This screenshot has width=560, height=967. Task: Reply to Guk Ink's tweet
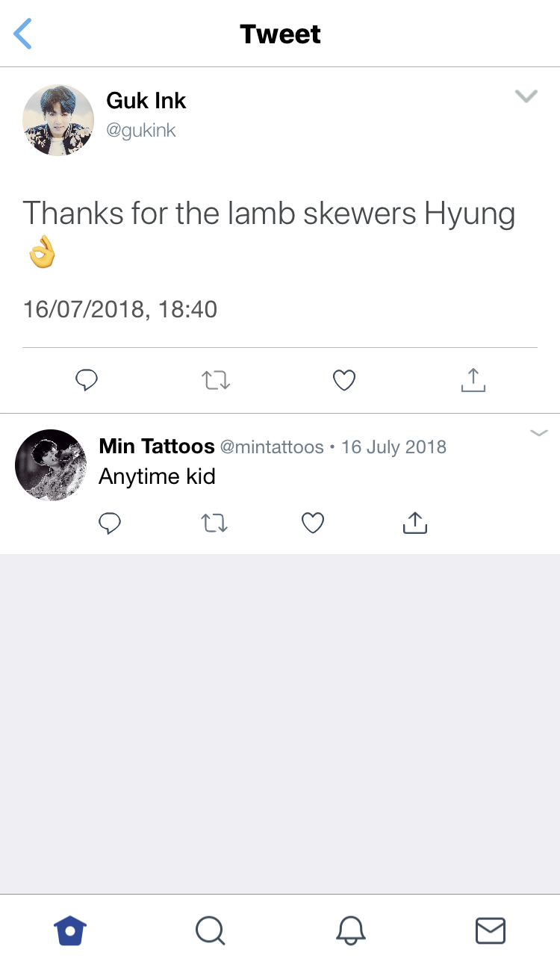tap(87, 381)
